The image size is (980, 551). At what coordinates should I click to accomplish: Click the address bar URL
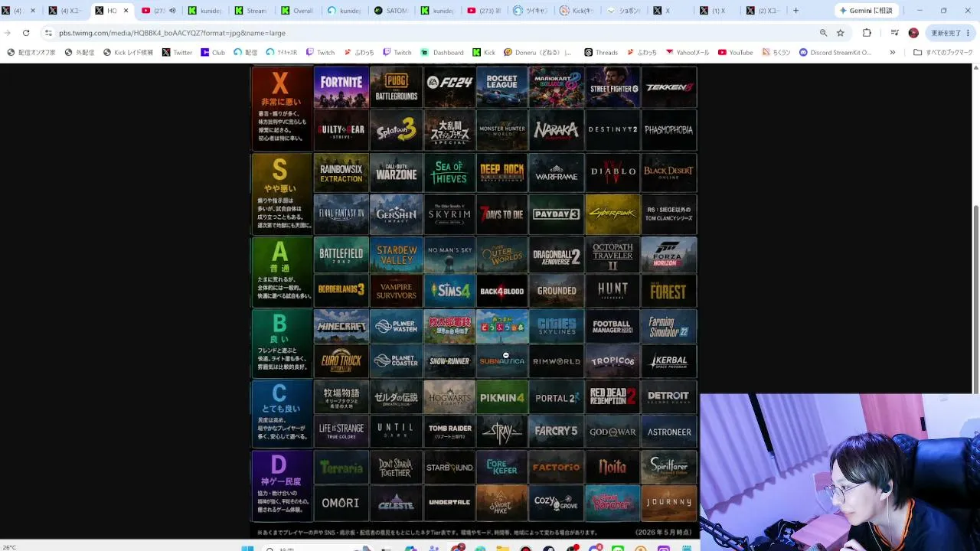[172, 33]
